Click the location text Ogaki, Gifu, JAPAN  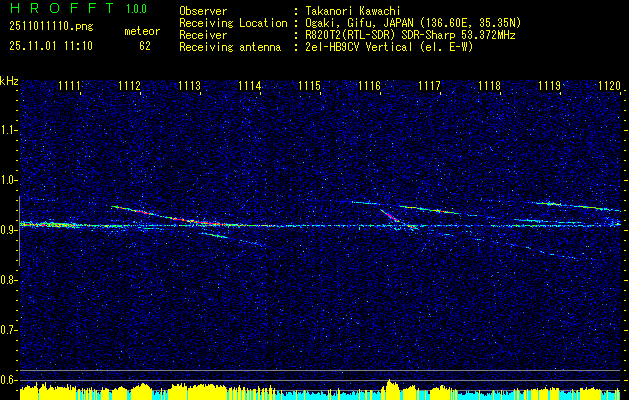[x=358, y=23]
